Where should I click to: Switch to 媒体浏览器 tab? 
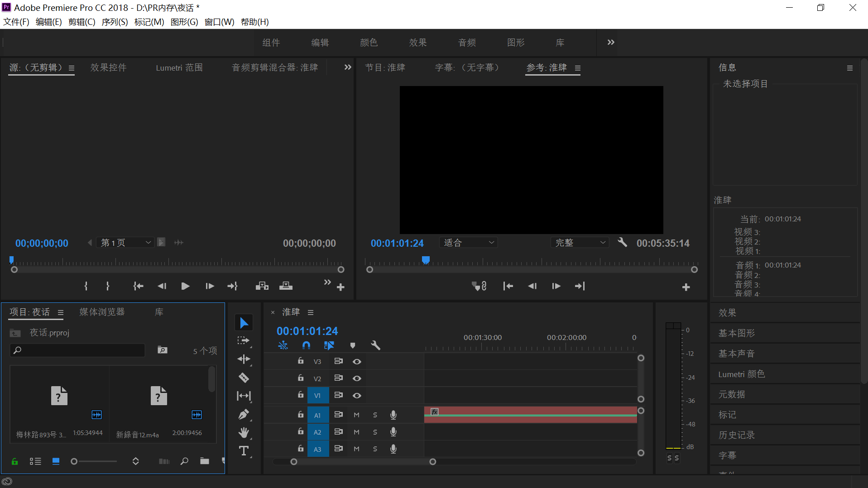102,312
